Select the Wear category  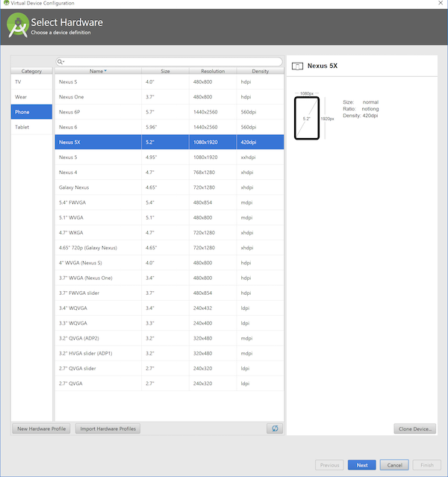[x=31, y=97]
